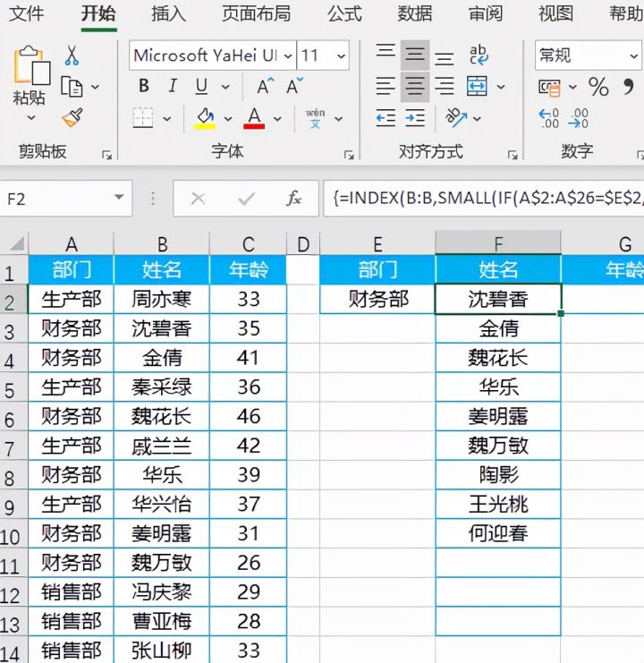
Task: Switch to 公式 tab
Action: (x=345, y=13)
